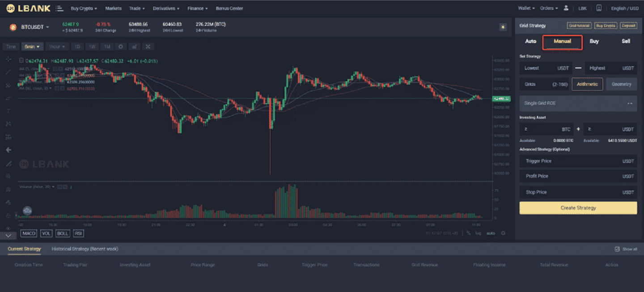Image resolution: width=644 pixels, height=292 pixels.
Task: Toggle percentage scale on the chart axis
Action: click(x=468, y=233)
